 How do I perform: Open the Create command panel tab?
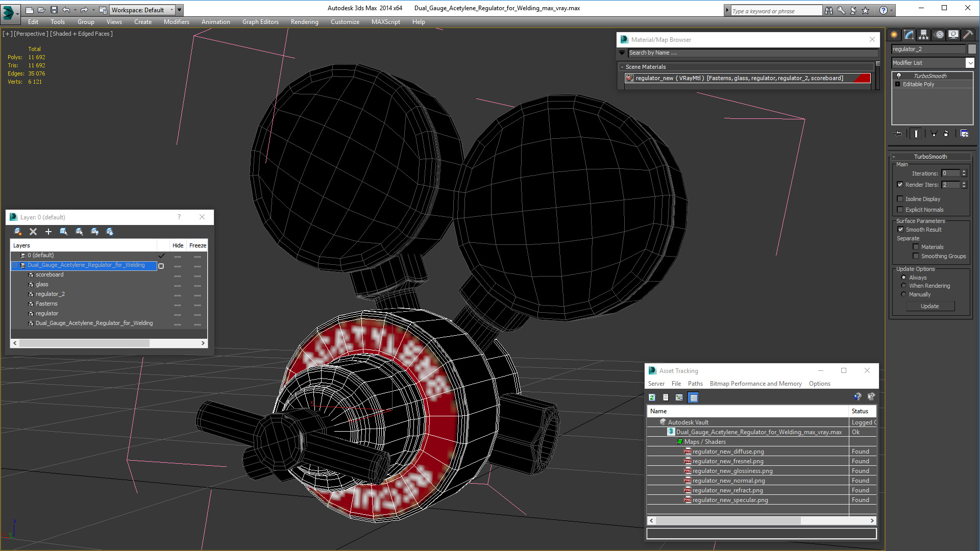pyautogui.click(x=894, y=35)
